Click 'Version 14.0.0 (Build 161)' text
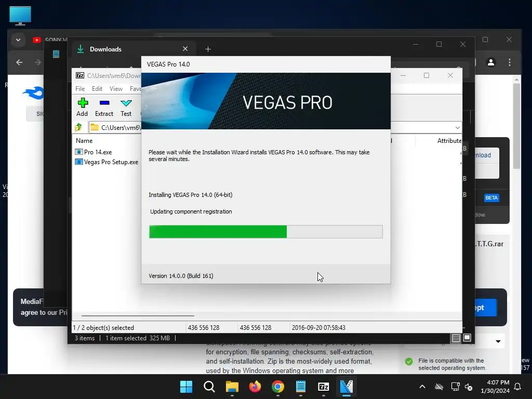Screen dimensions: 532x399 point(181,276)
